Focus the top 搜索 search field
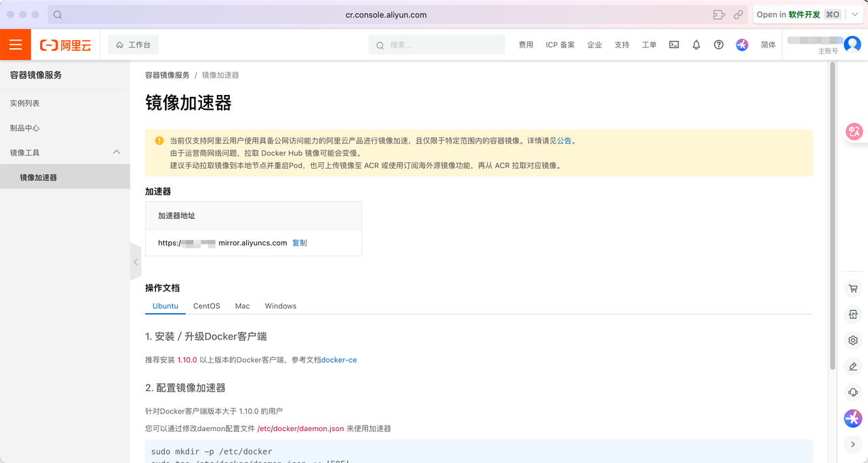The width and height of the screenshot is (868, 463). tap(437, 45)
